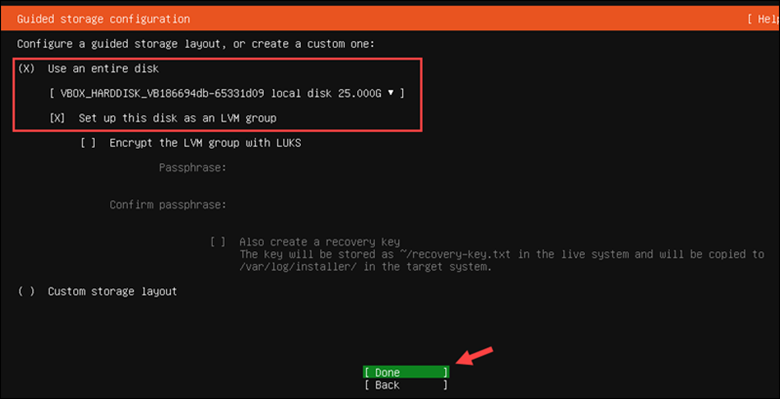Select the Done button
Screen dimensions: 780x399
coord(406,372)
